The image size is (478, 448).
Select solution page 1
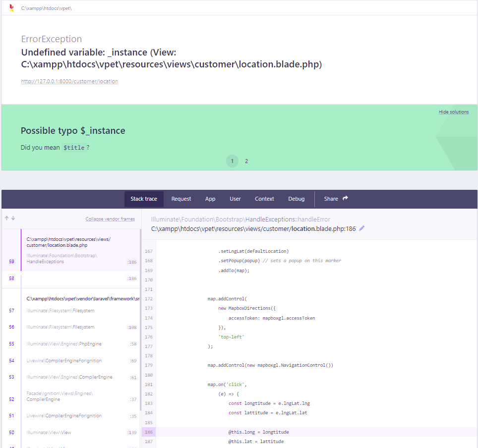232,161
